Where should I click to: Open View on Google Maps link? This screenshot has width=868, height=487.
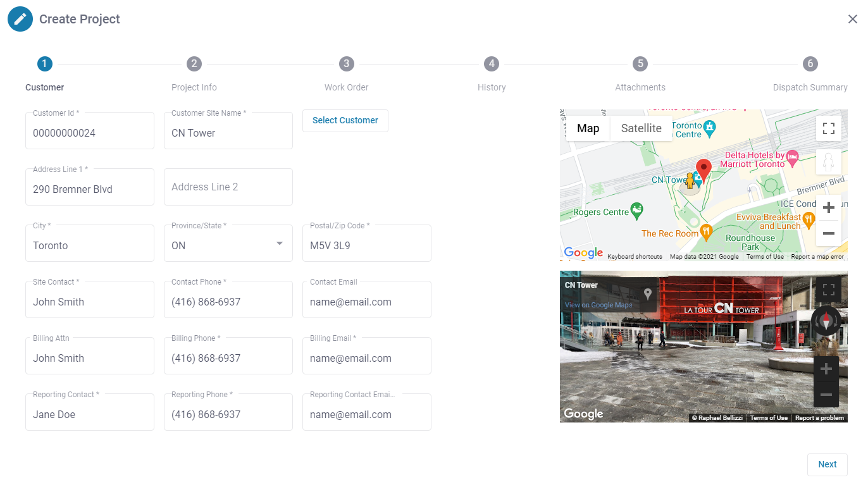tap(598, 305)
